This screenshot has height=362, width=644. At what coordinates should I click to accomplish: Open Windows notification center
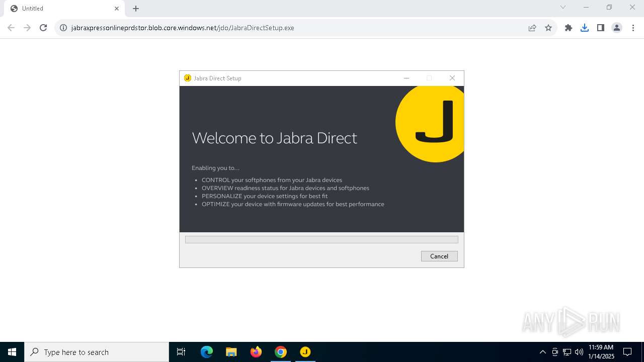pyautogui.click(x=628, y=352)
